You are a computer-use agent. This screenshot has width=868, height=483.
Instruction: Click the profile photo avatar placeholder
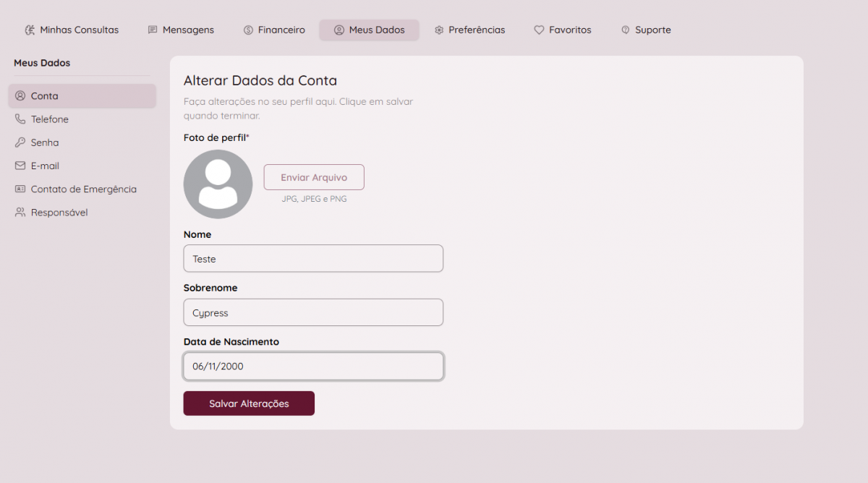coord(218,184)
